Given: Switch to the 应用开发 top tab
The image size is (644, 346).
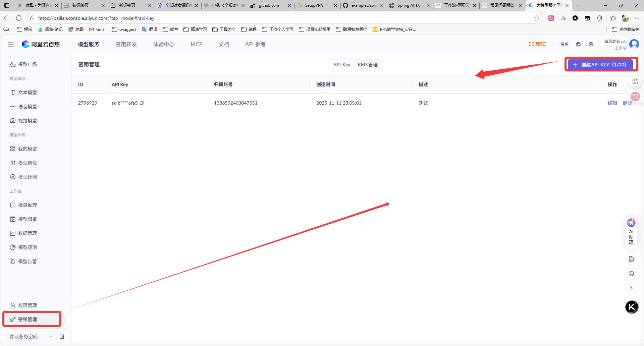Looking at the screenshot, I should click(126, 44).
